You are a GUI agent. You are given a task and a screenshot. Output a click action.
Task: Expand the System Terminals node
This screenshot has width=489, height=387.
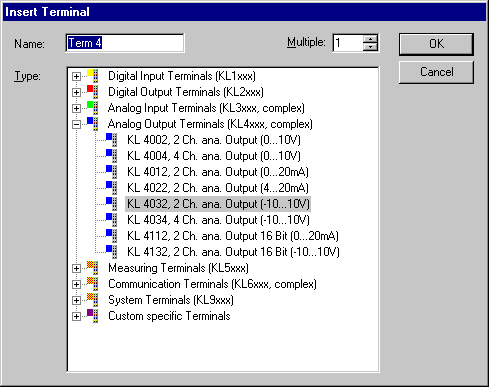[x=76, y=300]
